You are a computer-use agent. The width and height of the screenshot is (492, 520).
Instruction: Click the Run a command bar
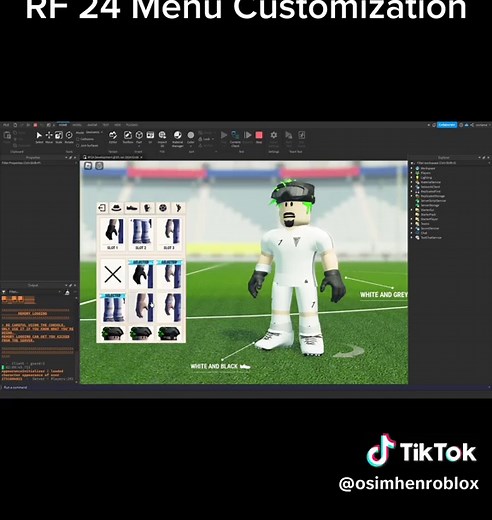pyautogui.click(x=246, y=387)
